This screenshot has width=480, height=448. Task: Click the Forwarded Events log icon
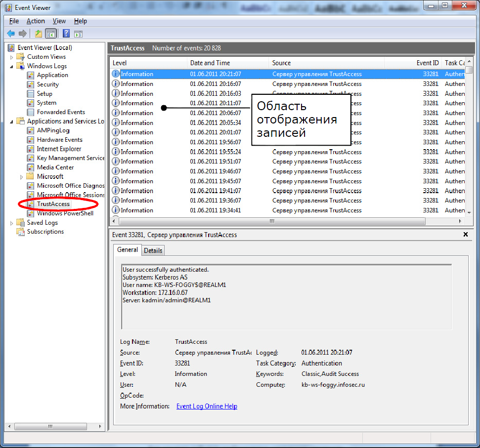[30, 112]
